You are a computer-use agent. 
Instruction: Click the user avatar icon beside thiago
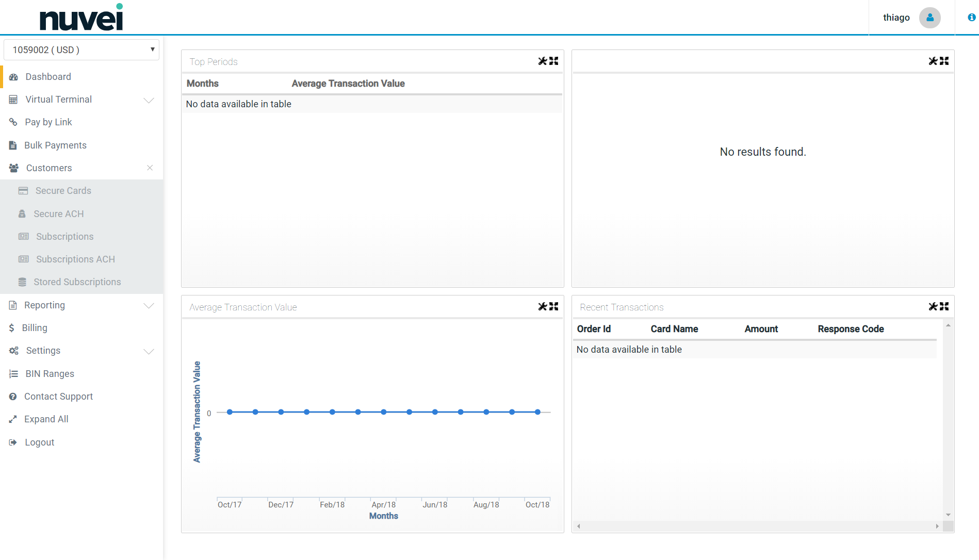point(929,18)
